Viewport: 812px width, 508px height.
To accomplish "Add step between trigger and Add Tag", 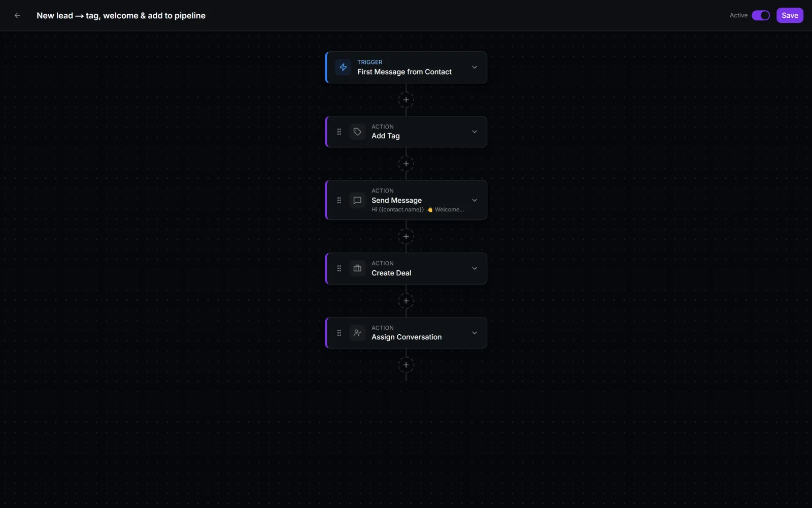I will pyautogui.click(x=406, y=100).
